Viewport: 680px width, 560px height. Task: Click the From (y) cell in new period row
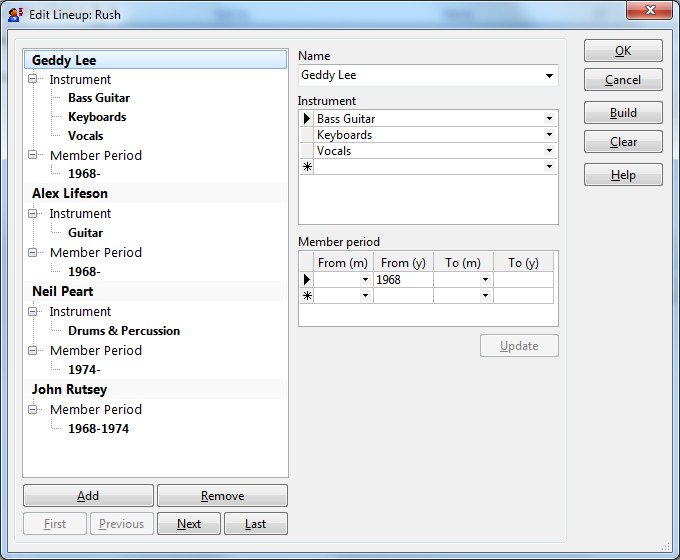click(403, 296)
